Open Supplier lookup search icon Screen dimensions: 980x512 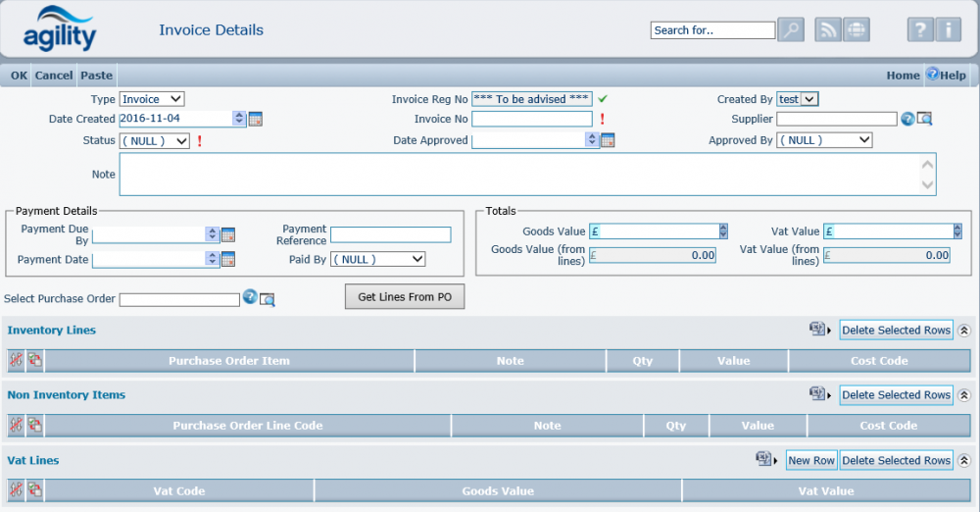pos(923,120)
